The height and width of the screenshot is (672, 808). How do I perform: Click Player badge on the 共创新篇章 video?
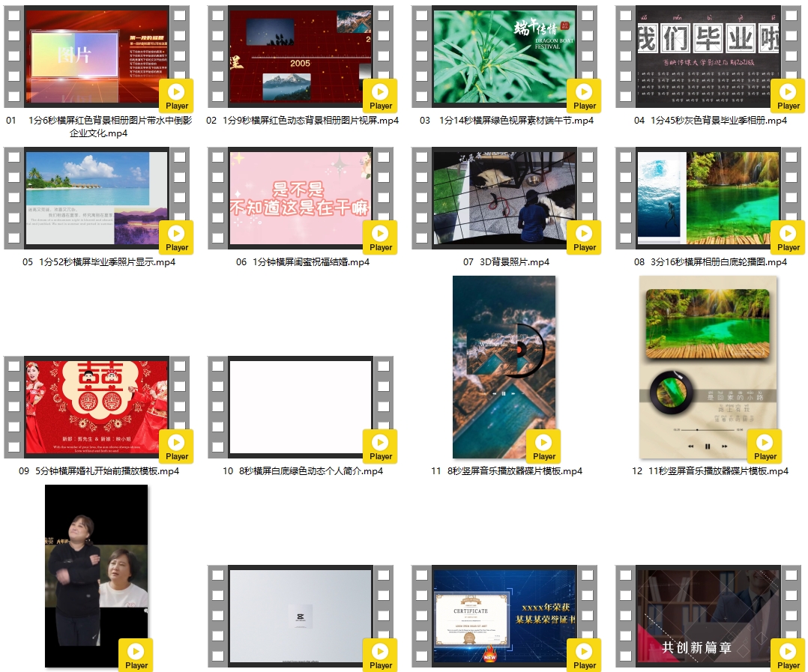pos(789,655)
